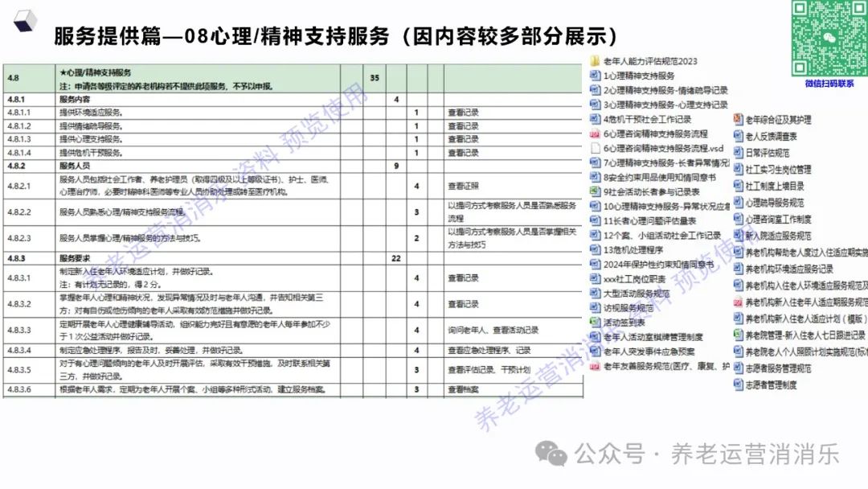868x489 pixels.
Task: Select the icon beside 养老机构环境适应服务记录
Action: (x=738, y=269)
